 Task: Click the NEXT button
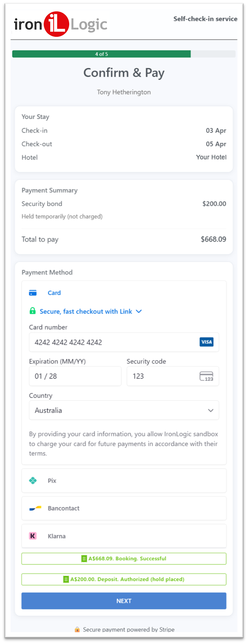(x=124, y=601)
